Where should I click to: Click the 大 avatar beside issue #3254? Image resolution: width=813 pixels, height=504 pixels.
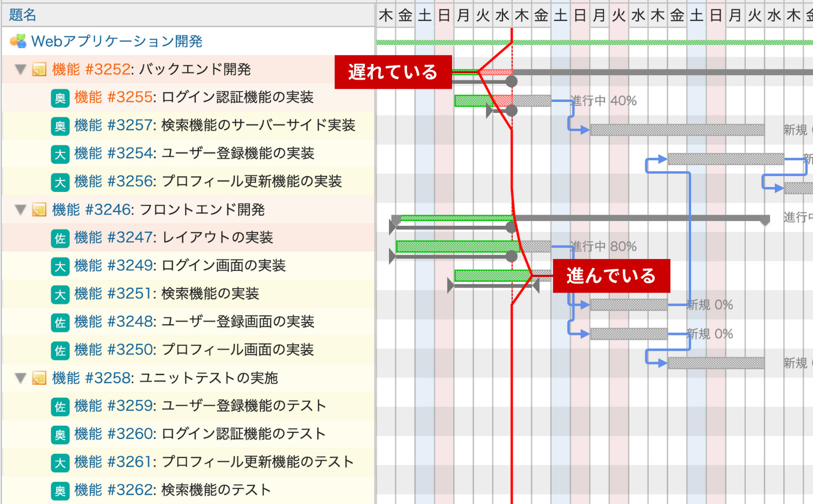(x=60, y=154)
